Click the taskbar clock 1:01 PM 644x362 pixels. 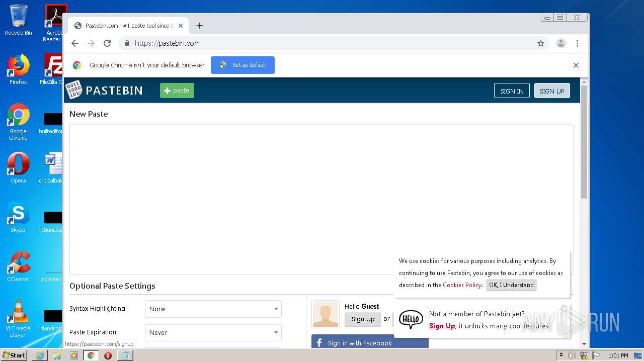click(618, 355)
